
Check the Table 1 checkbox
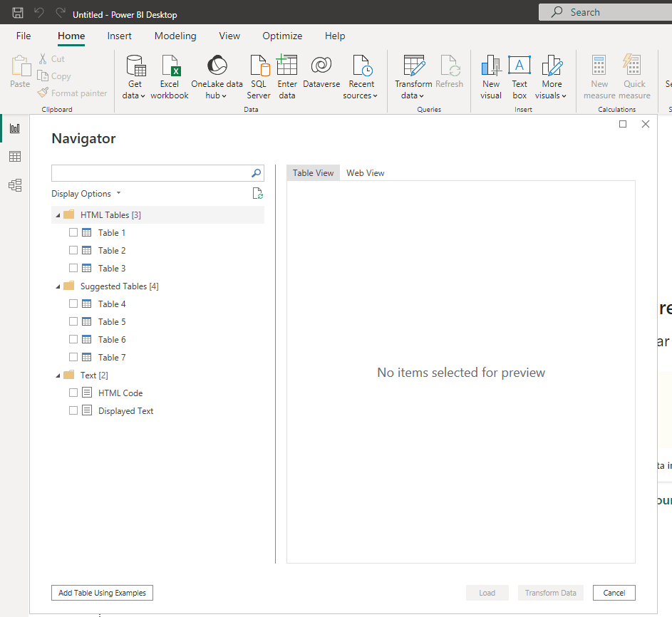73,232
